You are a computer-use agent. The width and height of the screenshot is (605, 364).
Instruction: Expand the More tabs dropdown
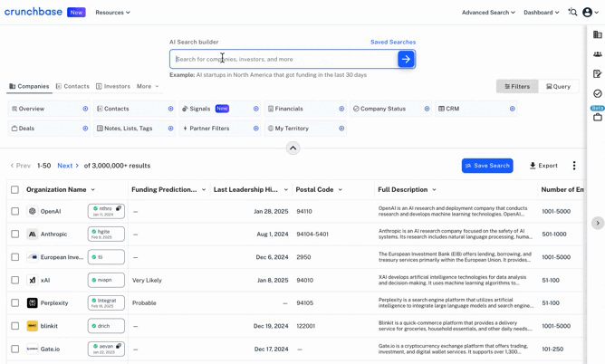click(148, 86)
